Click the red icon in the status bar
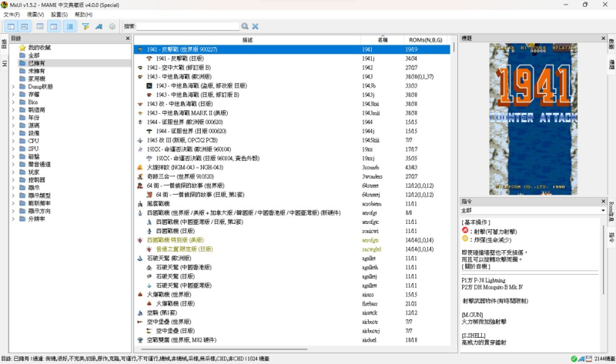616x364 pixels. 589,359
